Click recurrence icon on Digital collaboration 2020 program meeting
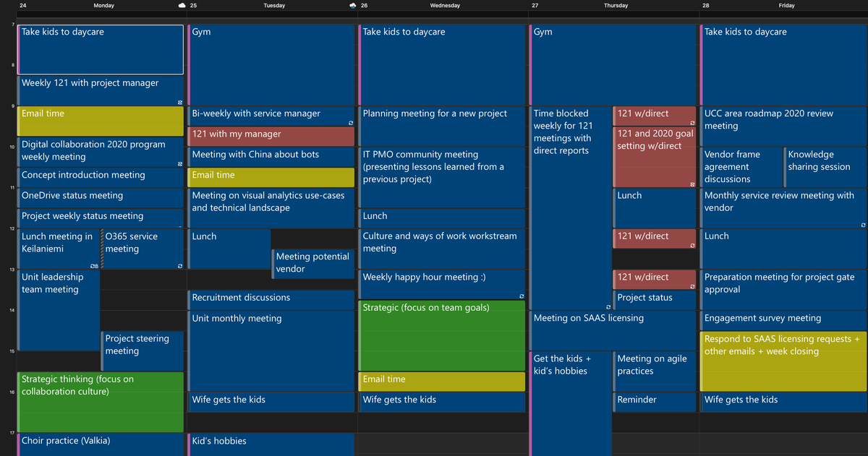 (x=180, y=165)
